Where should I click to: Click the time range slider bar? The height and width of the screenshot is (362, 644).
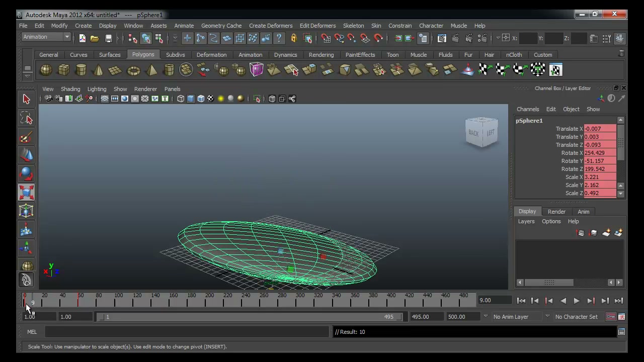(x=251, y=317)
